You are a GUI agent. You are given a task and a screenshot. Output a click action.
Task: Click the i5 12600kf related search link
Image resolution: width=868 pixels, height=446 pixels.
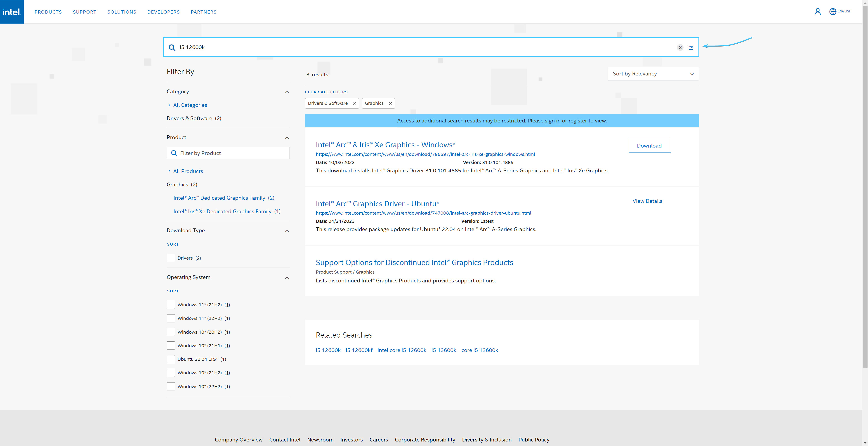(x=358, y=350)
